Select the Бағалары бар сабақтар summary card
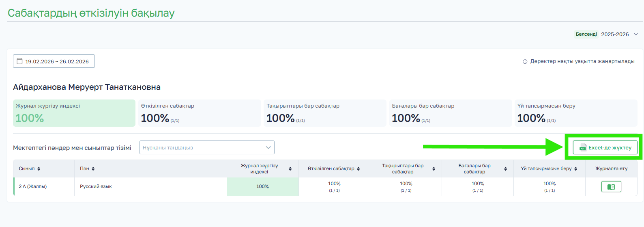Viewport: 644px width, 227px height. pos(451,113)
